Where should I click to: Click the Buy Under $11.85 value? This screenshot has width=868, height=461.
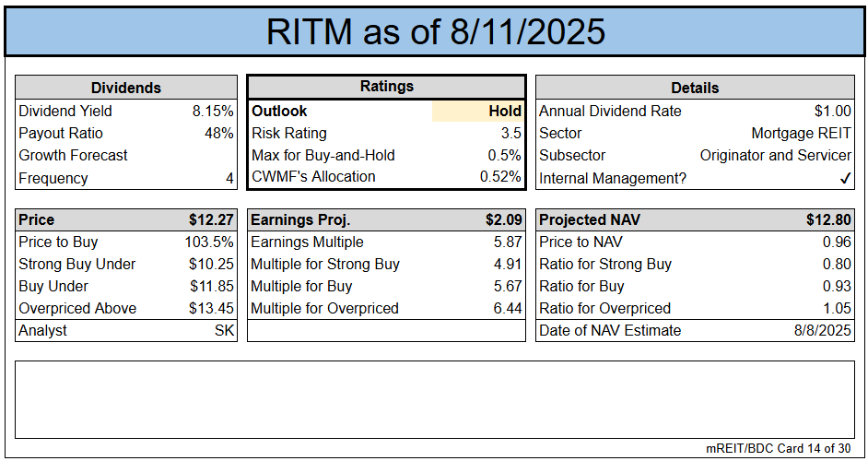point(212,287)
